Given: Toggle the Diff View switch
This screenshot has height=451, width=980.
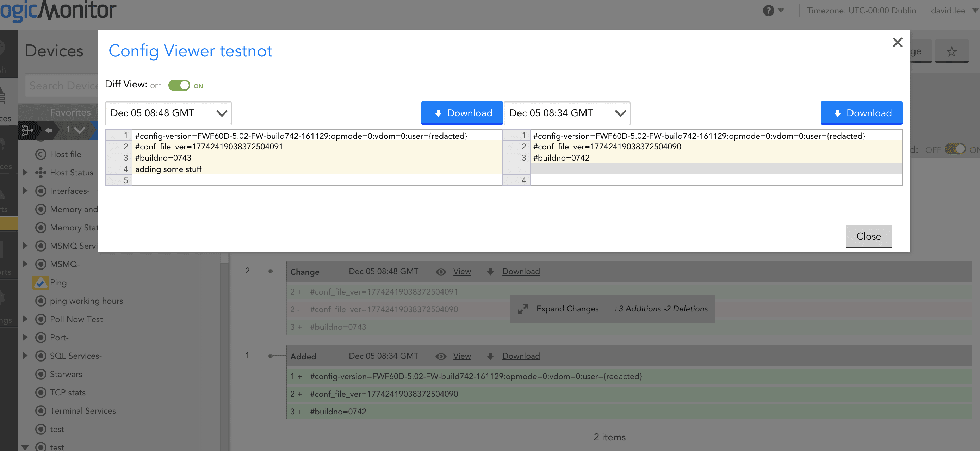Looking at the screenshot, I should [179, 85].
